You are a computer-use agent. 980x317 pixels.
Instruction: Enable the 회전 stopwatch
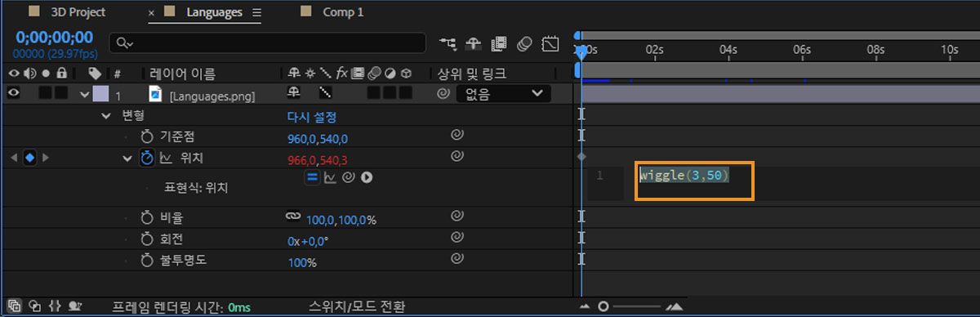147,239
